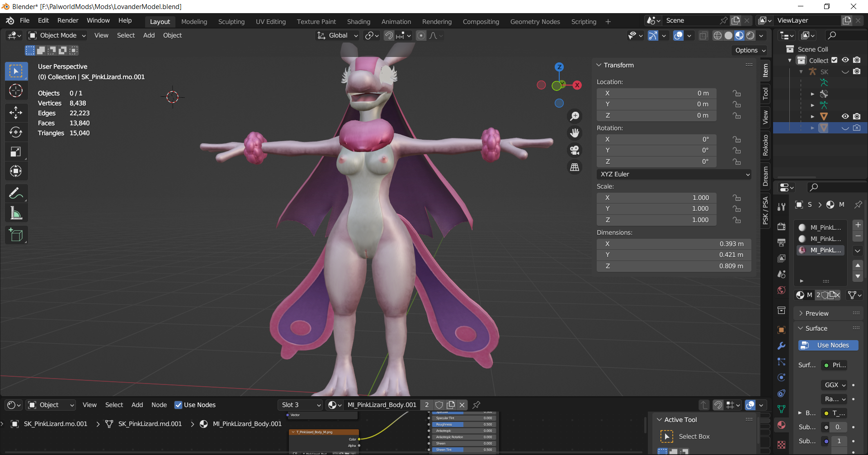
Task: Open the node editor Node menu
Action: click(159, 405)
